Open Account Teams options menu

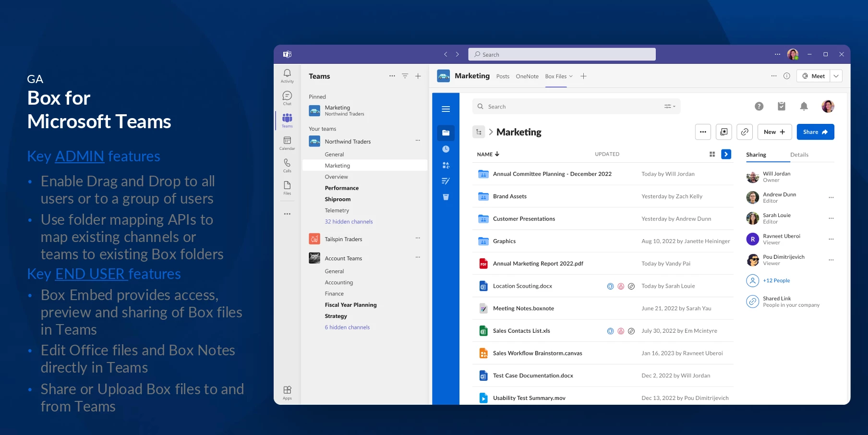coord(418,257)
